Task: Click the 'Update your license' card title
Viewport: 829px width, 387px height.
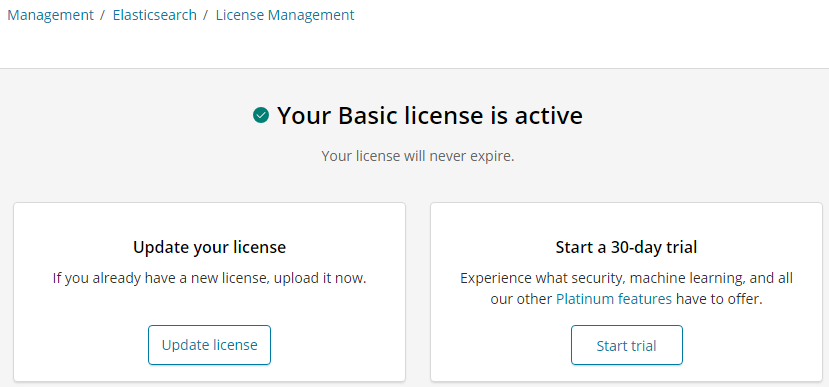Action: click(209, 247)
